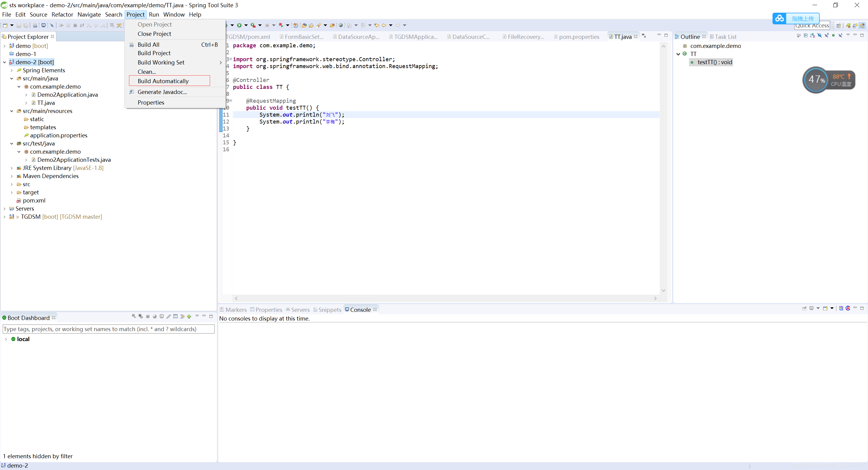Click the New wizard toolbar icon
The width and height of the screenshot is (868, 470).
[x=5, y=25]
